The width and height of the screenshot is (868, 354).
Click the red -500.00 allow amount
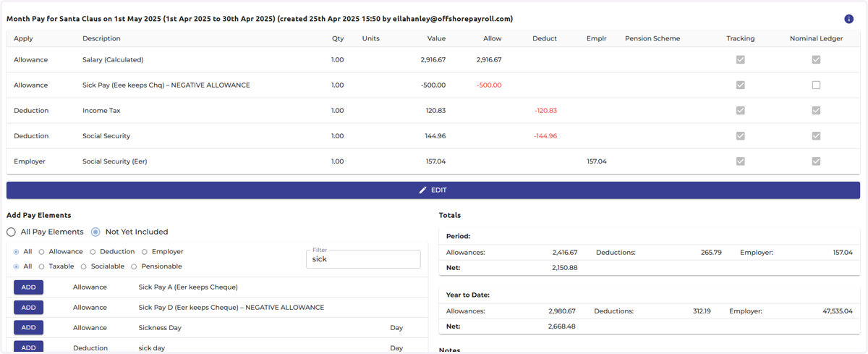(489, 85)
